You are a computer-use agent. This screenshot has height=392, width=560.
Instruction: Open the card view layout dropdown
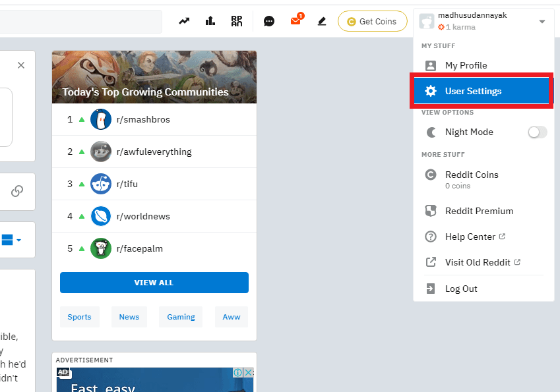[11, 240]
